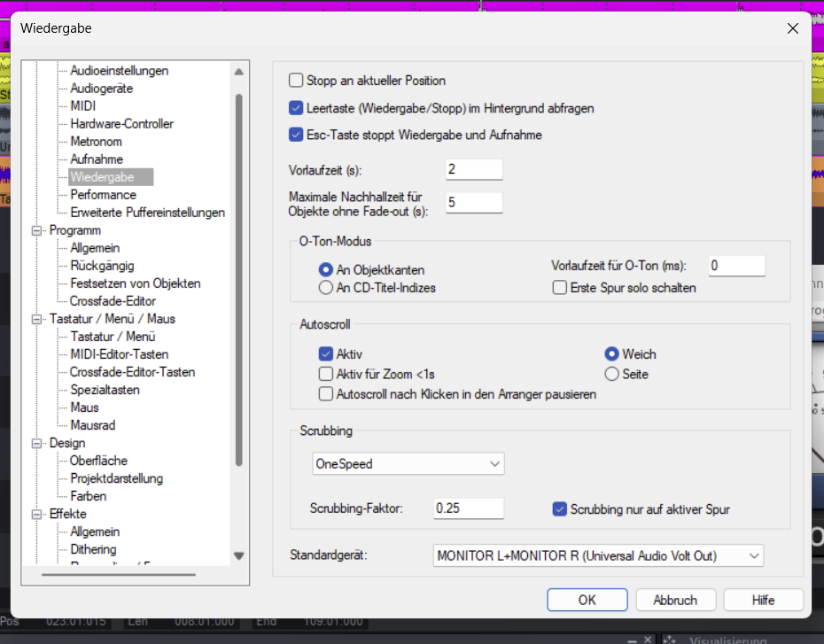
Task: Open Crossfade-Editor settings
Action: click(113, 301)
